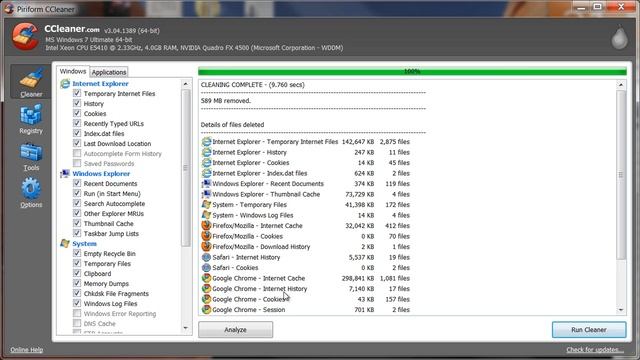640x360 pixels.
Task: Click up arrow of options list scrollbar
Action: point(186,84)
